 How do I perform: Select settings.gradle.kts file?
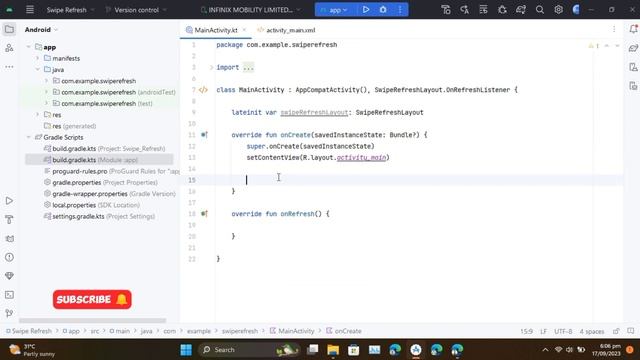[x=99, y=216]
